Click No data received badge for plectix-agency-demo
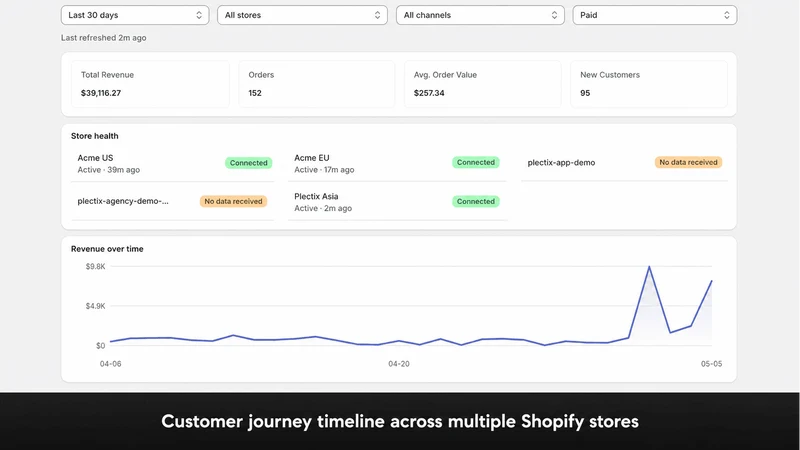800x450 pixels. (x=233, y=202)
